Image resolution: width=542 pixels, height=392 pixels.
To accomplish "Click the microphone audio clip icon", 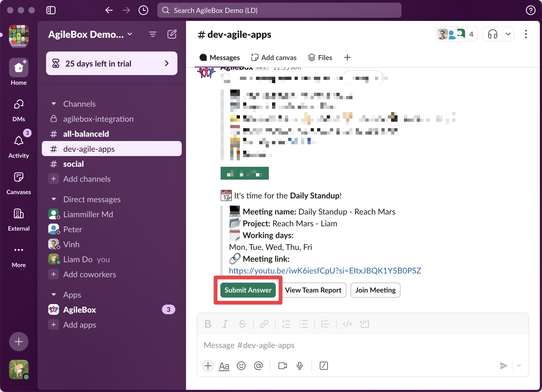I will (x=300, y=366).
